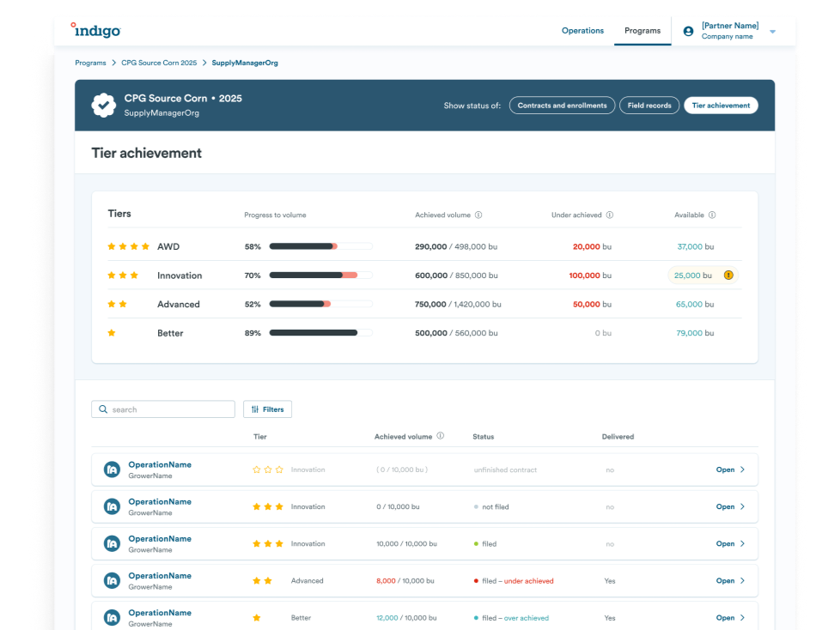Open the over achieved operation
Image resolution: width=840 pixels, height=630 pixels.
click(730, 617)
